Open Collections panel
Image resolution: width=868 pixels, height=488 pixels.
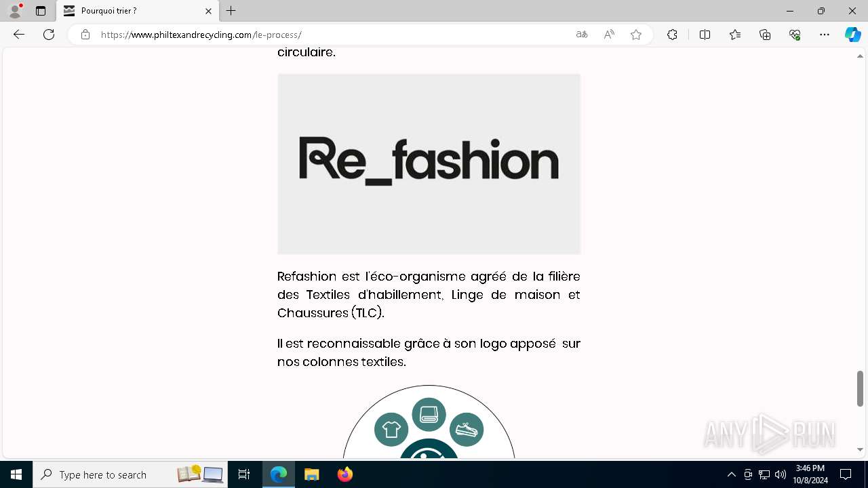pos(765,35)
